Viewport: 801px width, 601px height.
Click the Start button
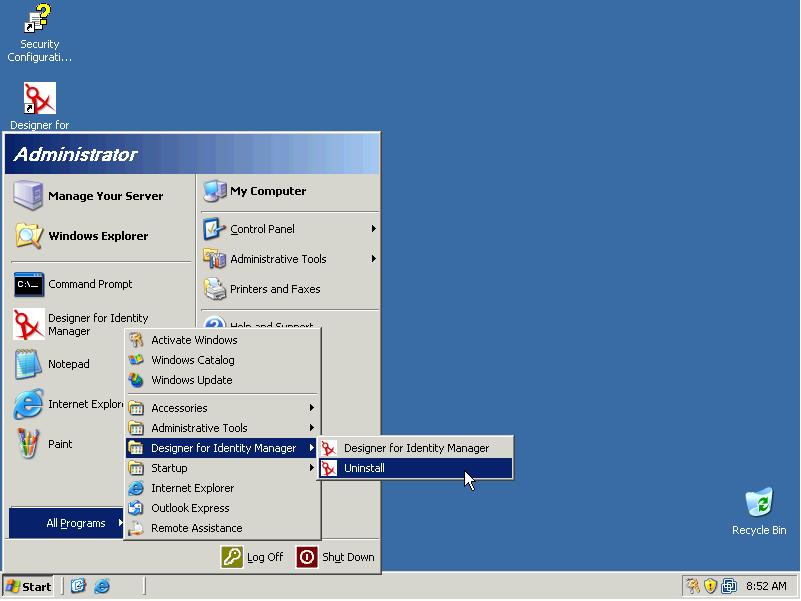pyautogui.click(x=28, y=586)
